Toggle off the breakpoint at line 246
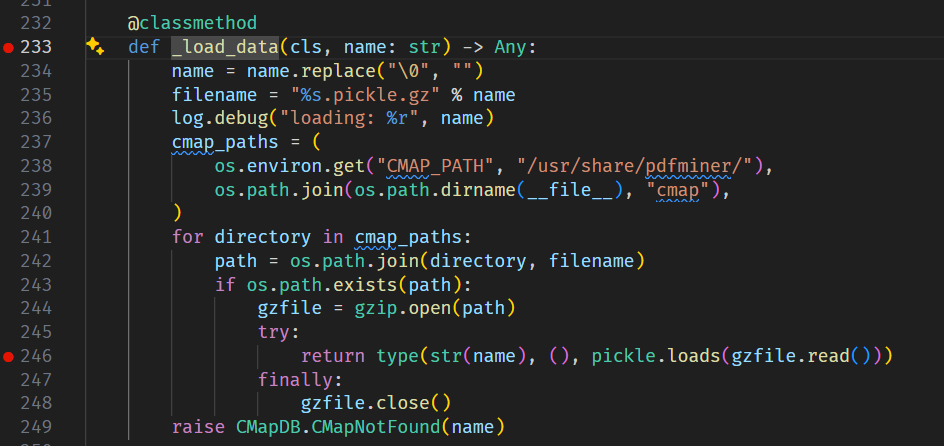Image resolution: width=944 pixels, height=446 pixels. tap(9, 356)
